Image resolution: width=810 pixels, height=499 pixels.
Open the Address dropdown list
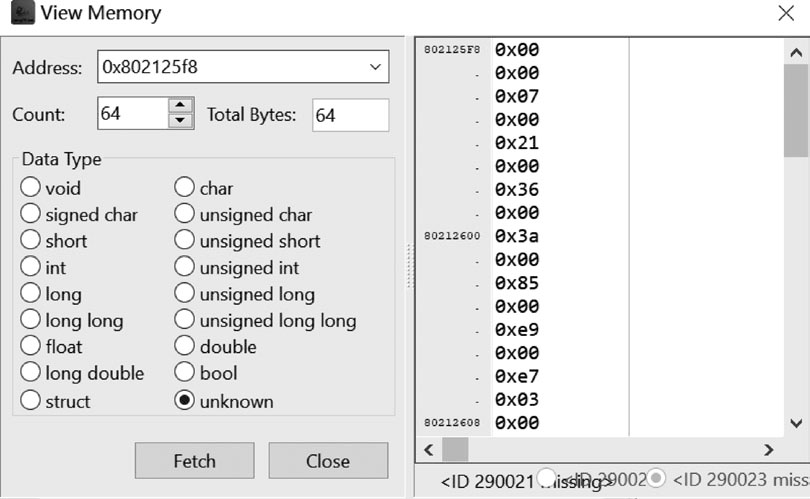pyautogui.click(x=375, y=68)
